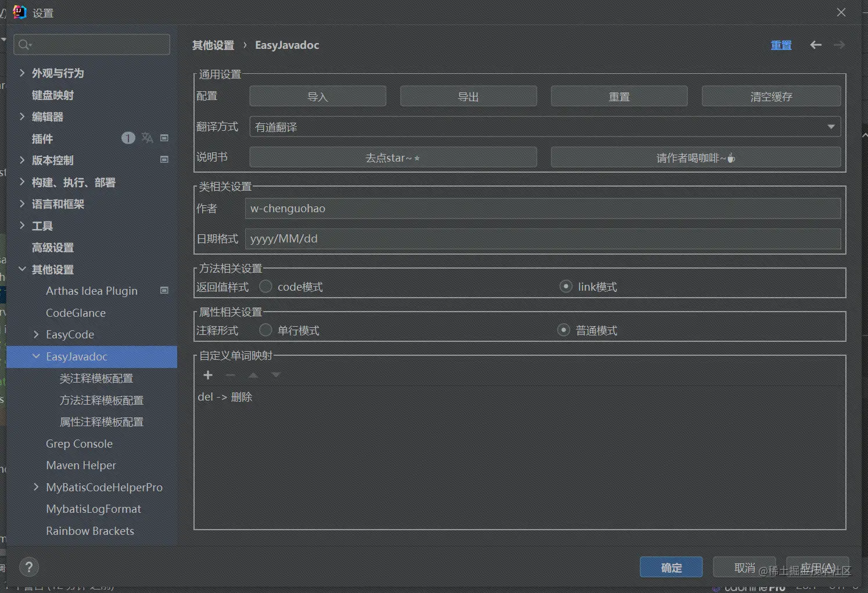868x593 pixels.
Task: Expand 构建、执行、部署 section
Action: click(x=22, y=182)
